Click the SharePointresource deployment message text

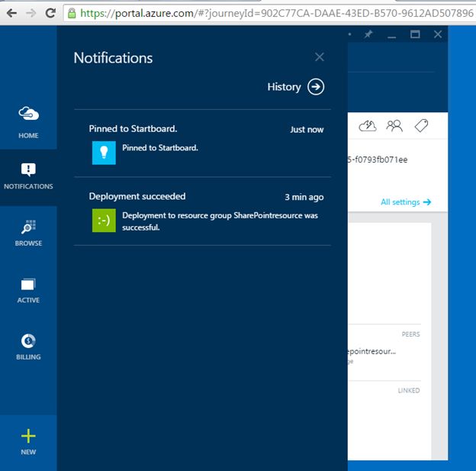pos(220,221)
